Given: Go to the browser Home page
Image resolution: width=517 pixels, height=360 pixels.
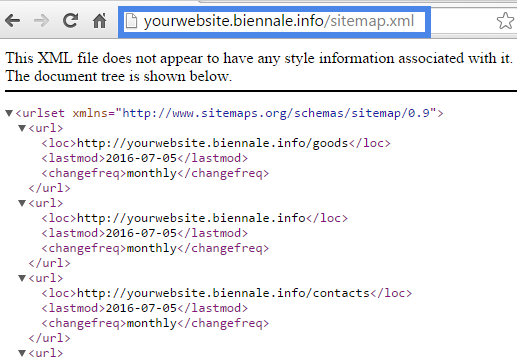Looking at the screenshot, I should 99,21.
